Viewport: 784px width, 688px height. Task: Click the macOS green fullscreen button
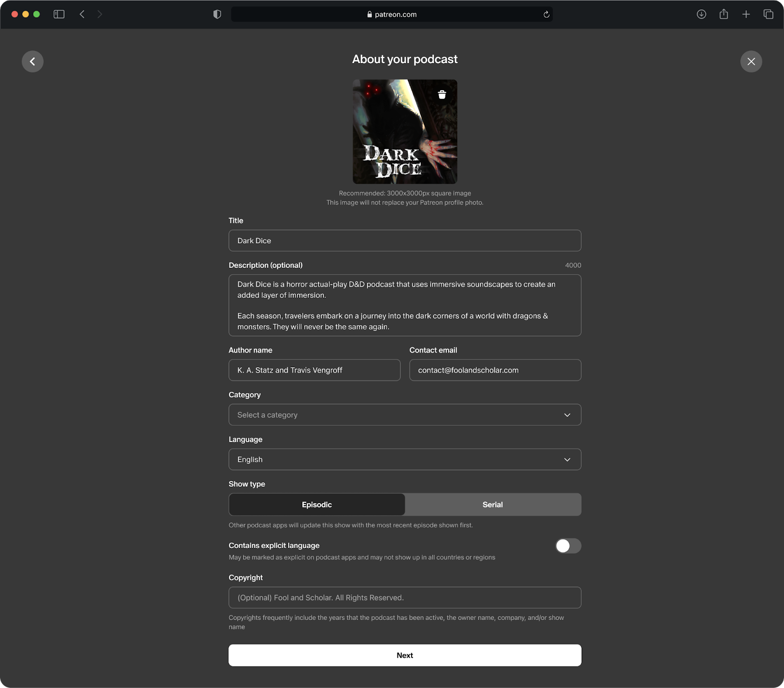click(x=36, y=14)
